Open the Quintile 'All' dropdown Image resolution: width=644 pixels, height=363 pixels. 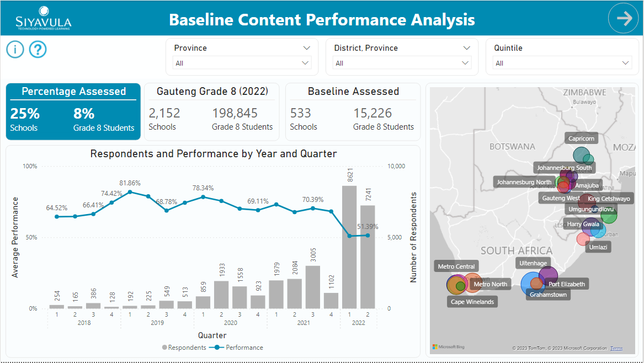562,63
